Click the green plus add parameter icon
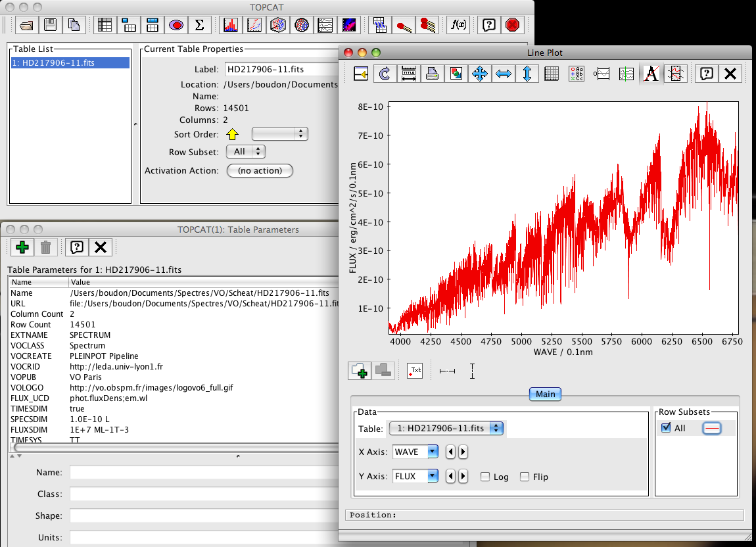Screen dimensions: 756x547 22,247
